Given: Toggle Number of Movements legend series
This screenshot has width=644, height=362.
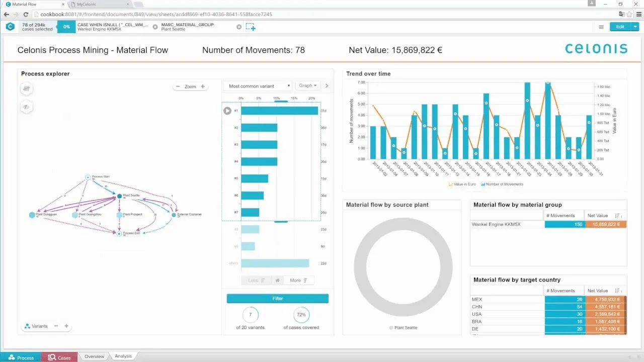Looking at the screenshot, I should [502, 184].
